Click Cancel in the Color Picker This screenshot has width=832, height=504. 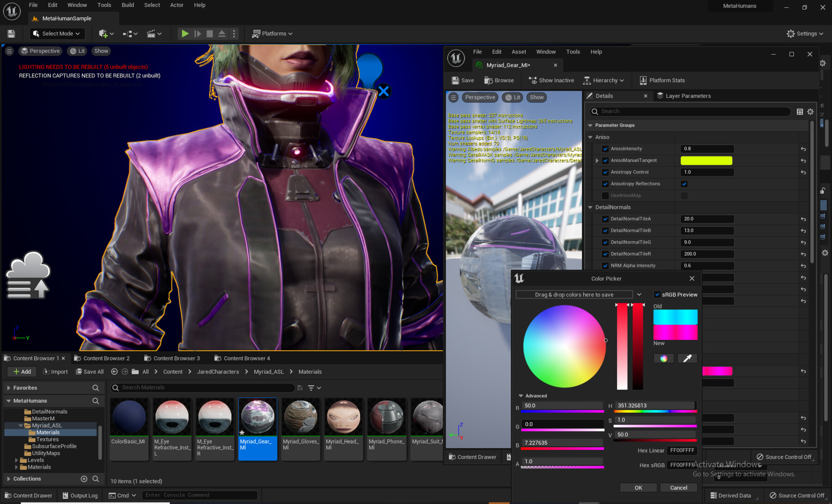click(679, 488)
